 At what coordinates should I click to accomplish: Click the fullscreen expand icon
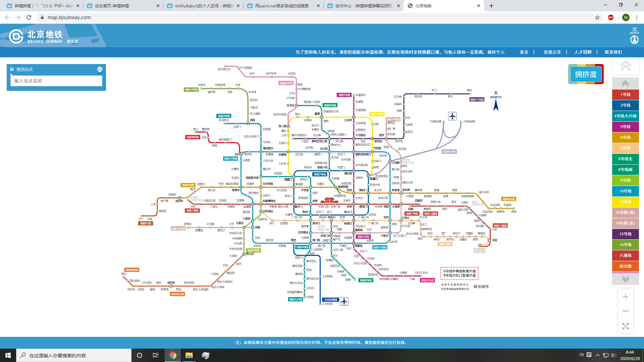coord(626,326)
